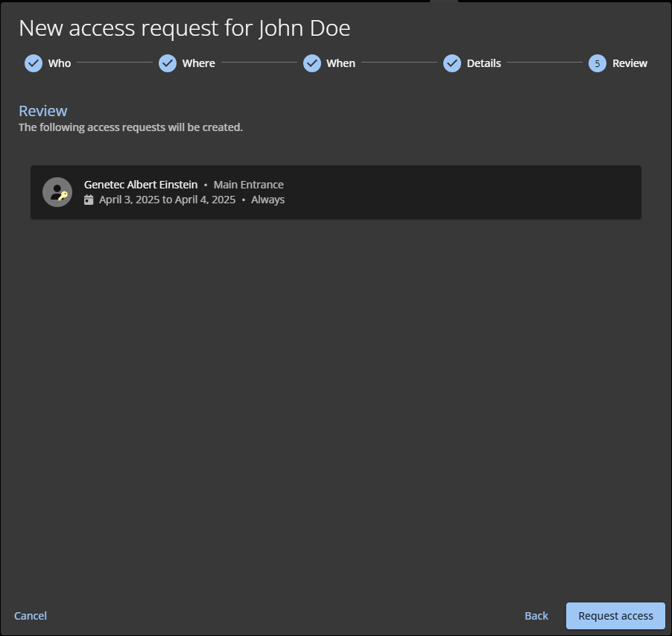
Task: Jump to the Where step label
Action: pyautogui.click(x=198, y=63)
